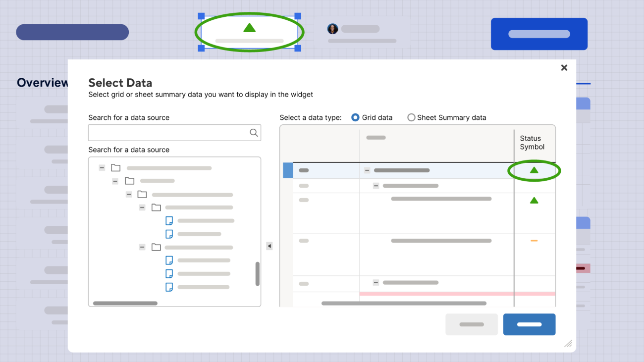The image size is (644, 362).
Task: Click the top-level folder icon in the tree
Action: [115, 167]
